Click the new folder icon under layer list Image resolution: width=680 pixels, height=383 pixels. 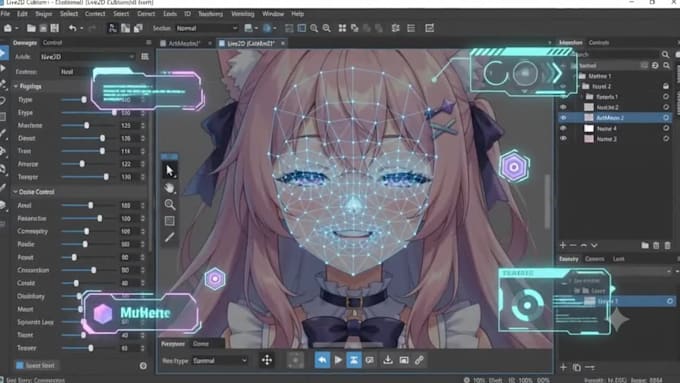pos(645,246)
